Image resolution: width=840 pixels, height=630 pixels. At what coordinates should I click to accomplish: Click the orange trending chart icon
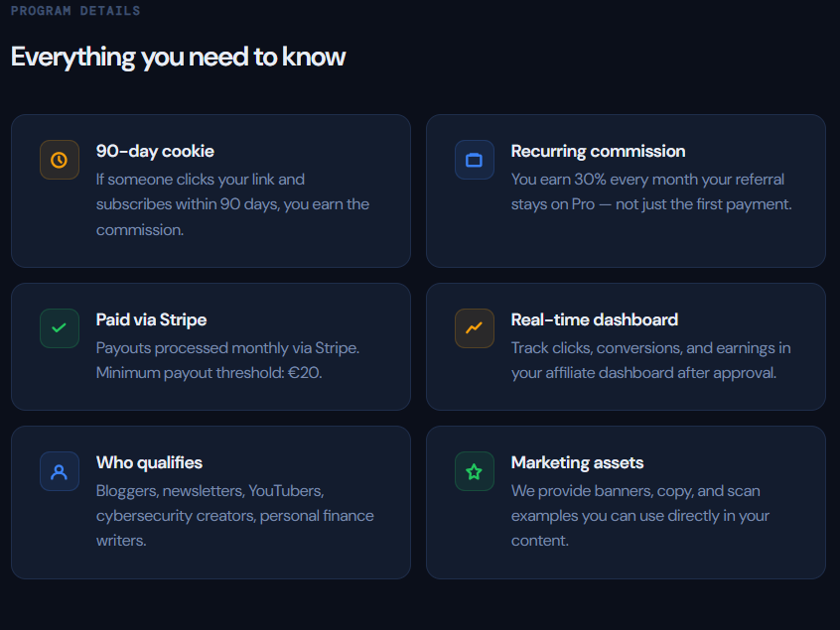474,328
